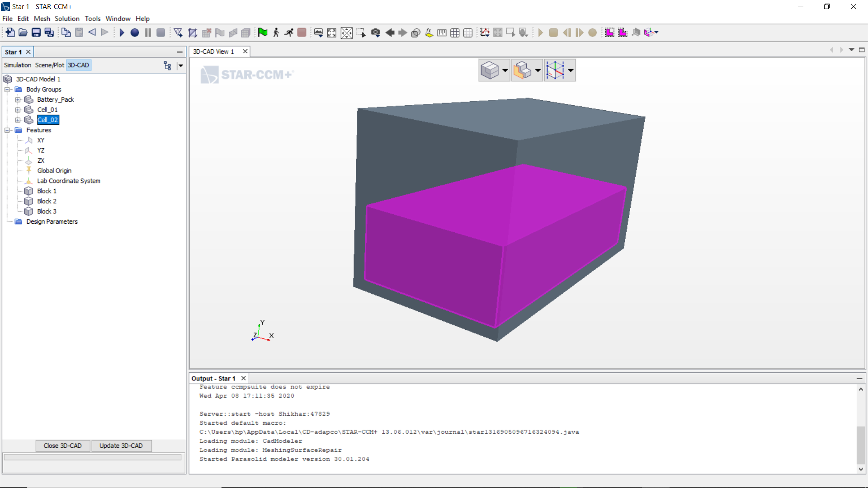Click the Update 3D-CAD button
The width and height of the screenshot is (868, 488).
[121, 446]
